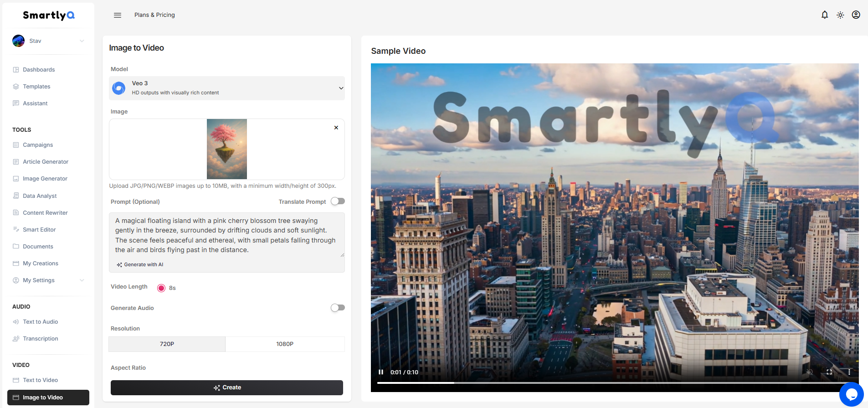
Task: Click the Campaigns icon
Action: pos(16,145)
